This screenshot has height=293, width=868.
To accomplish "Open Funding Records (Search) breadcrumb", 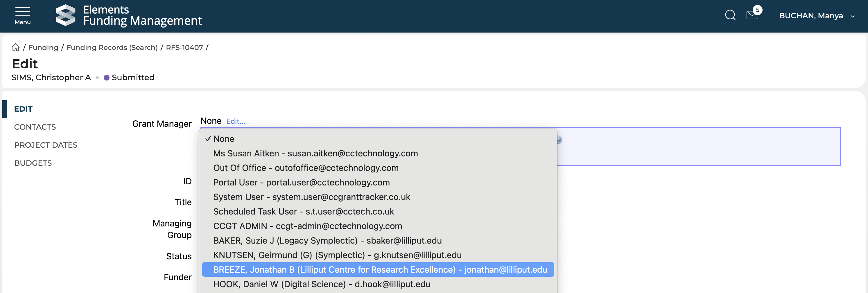I will (x=112, y=48).
